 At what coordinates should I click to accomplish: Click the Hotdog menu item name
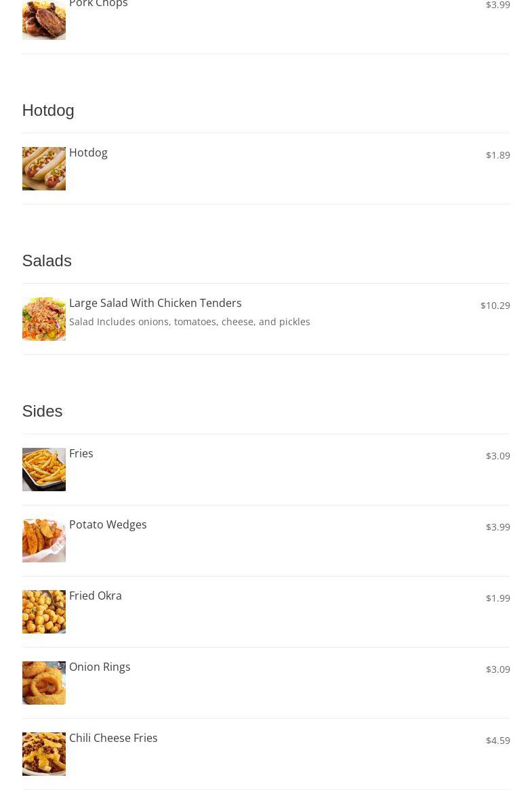click(x=88, y=152)
